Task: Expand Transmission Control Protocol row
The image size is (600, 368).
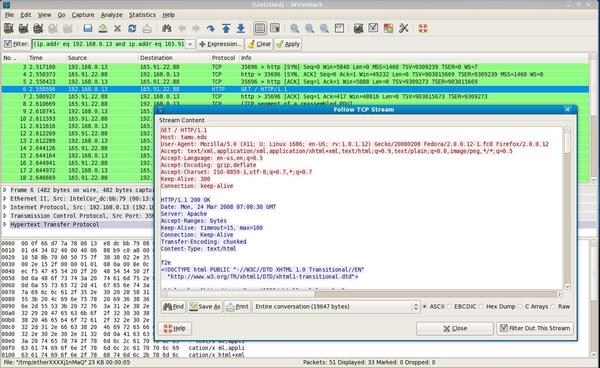Action: [5, 216]
